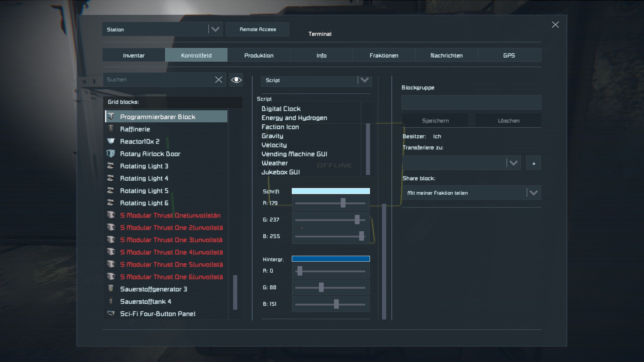
Task: Select the Vending Machine GUI script
Action: (294, 154)
